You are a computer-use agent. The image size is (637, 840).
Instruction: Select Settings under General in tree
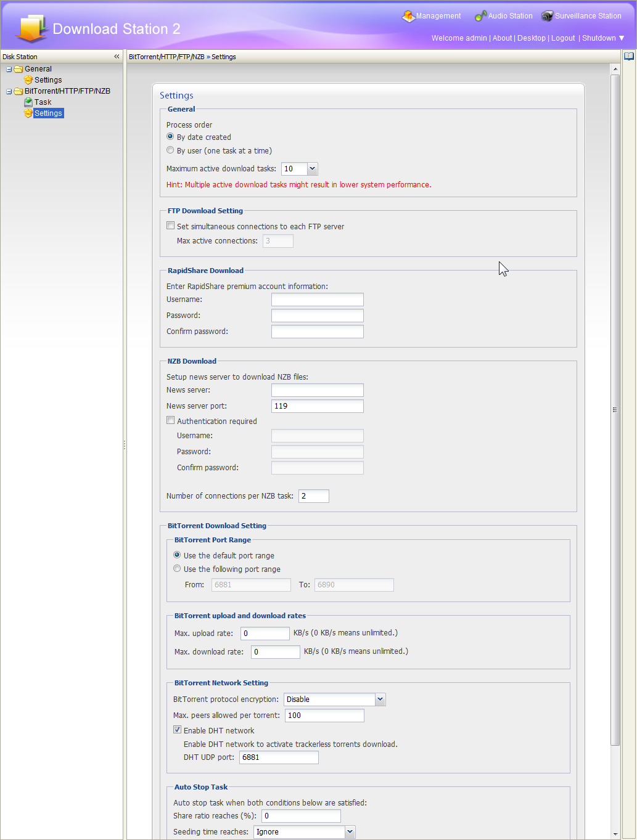click(x=48, y=80)
